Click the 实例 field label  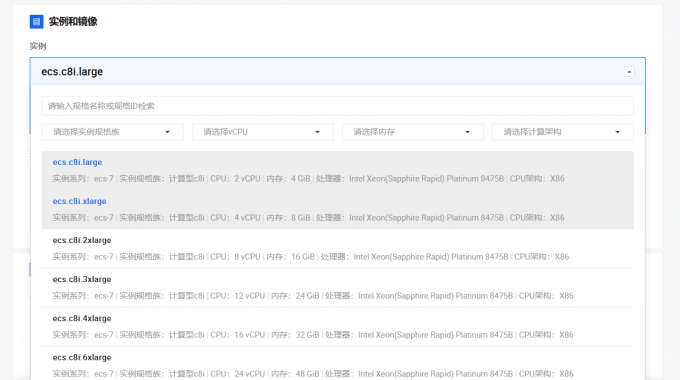pos(38,46)
